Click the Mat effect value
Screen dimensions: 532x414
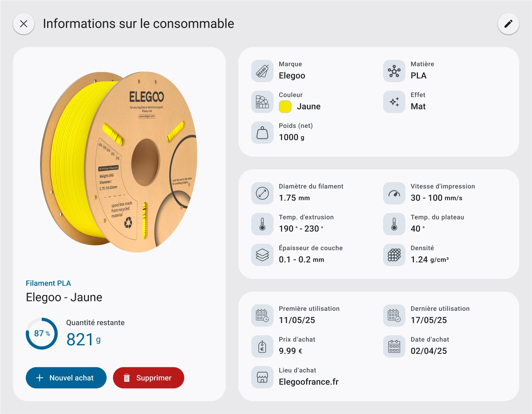(418, 106)
